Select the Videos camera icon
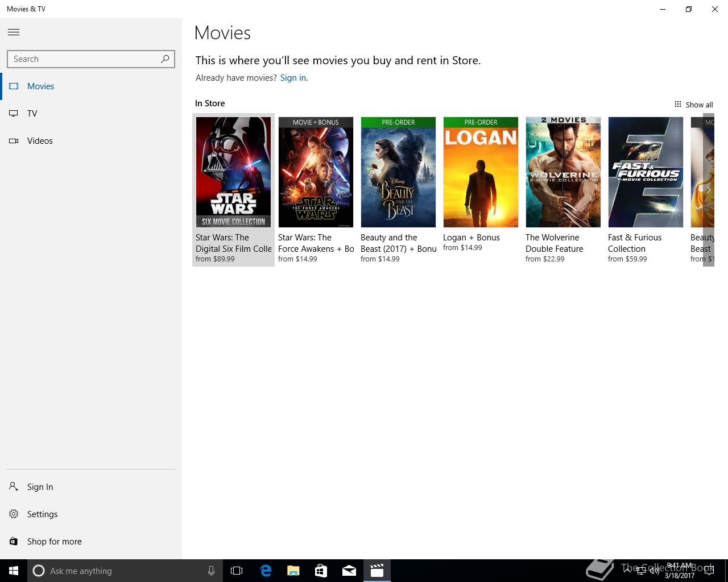Viewport: 728px width, 582px height. click(14, 141)
